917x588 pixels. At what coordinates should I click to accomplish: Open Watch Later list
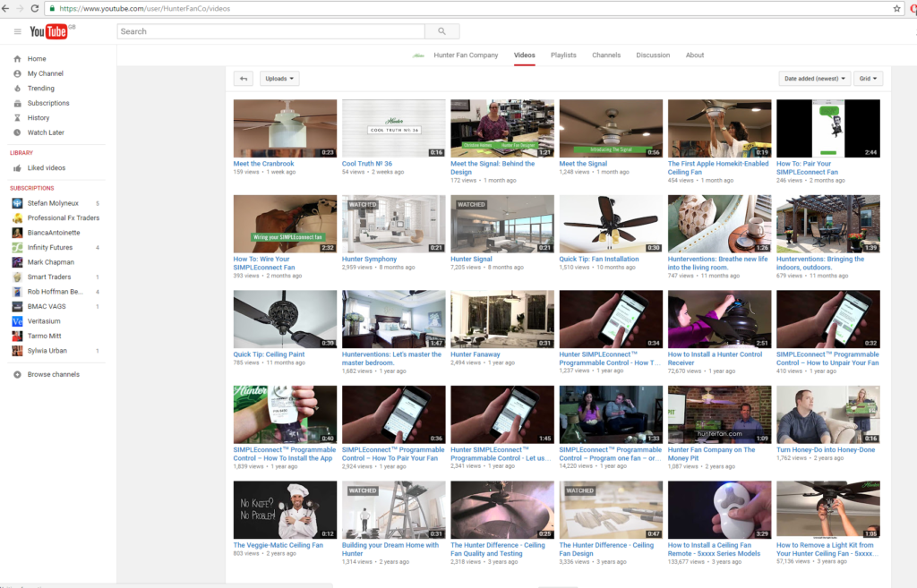(46, 132)
